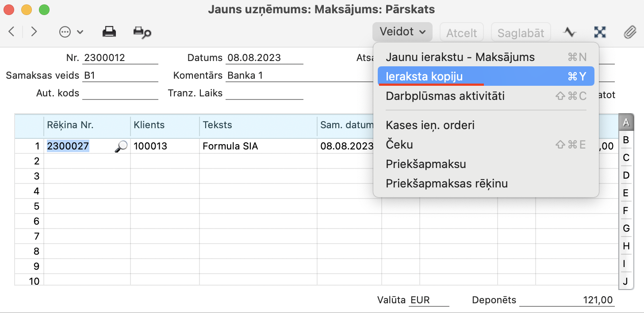
Task: Switch to row tab F
Action: pos(625,210)
